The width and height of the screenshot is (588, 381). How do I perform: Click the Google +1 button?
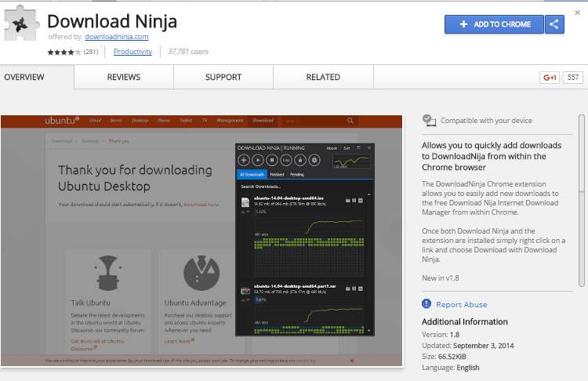[549, 78]
